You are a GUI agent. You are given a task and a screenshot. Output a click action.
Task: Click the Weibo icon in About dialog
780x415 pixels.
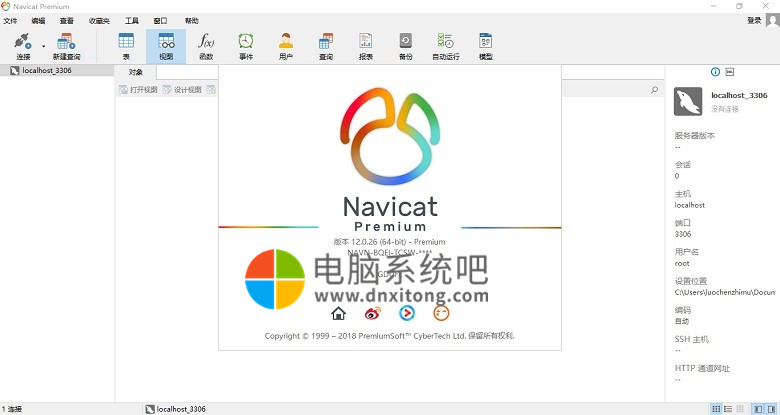[372, 313]
